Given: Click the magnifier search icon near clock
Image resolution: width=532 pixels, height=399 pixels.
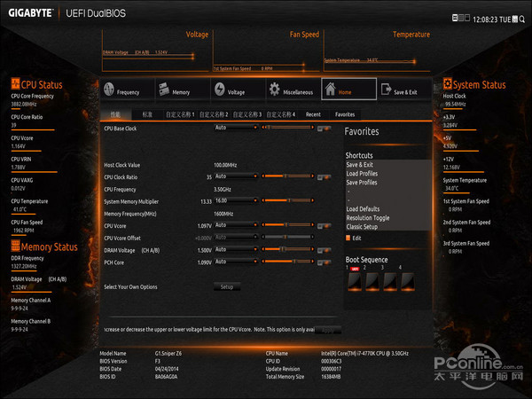Looking at the screenshot, I should pyautogui.click(x=522, y=19).
